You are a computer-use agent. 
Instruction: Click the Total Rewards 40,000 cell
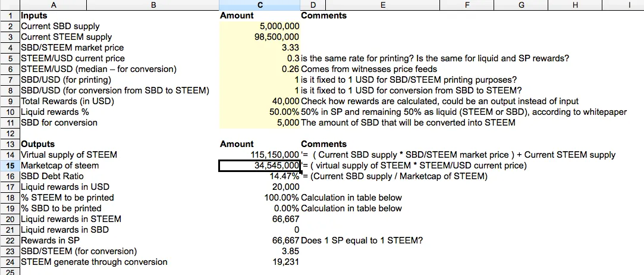[260, 101]
